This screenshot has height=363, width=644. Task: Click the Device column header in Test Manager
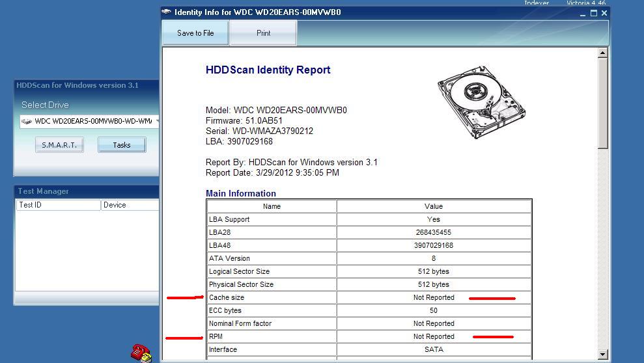(130, 205)
